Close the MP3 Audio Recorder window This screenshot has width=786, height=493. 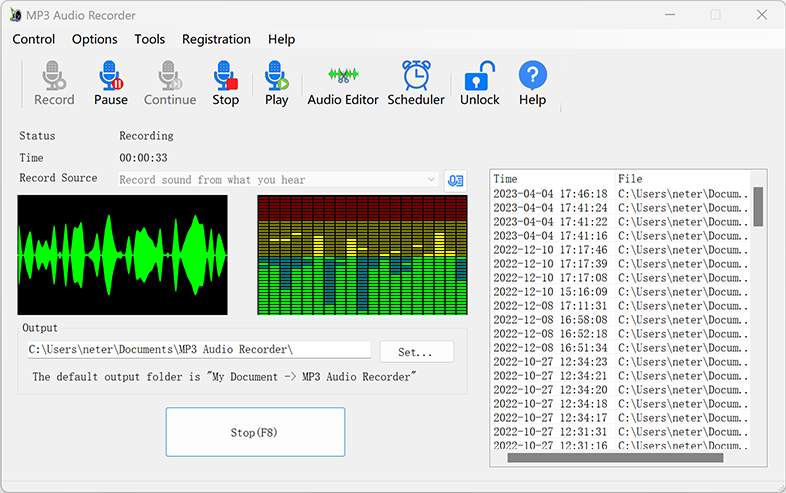(762, 15)
